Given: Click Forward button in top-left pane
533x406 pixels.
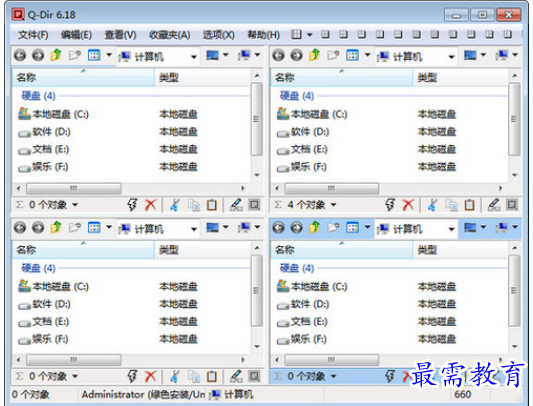Looking at the screenshot, I should [38, 55].
